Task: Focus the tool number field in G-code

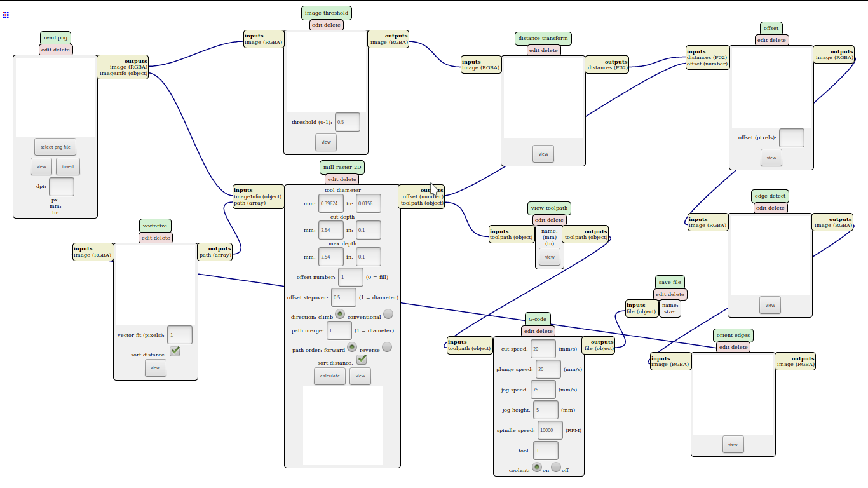Action: (x=546, y=451)
